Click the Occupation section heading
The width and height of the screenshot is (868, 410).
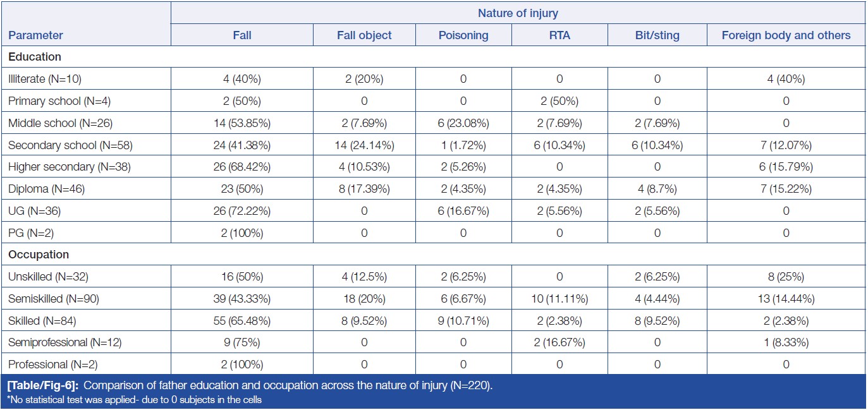coord(39,255)
